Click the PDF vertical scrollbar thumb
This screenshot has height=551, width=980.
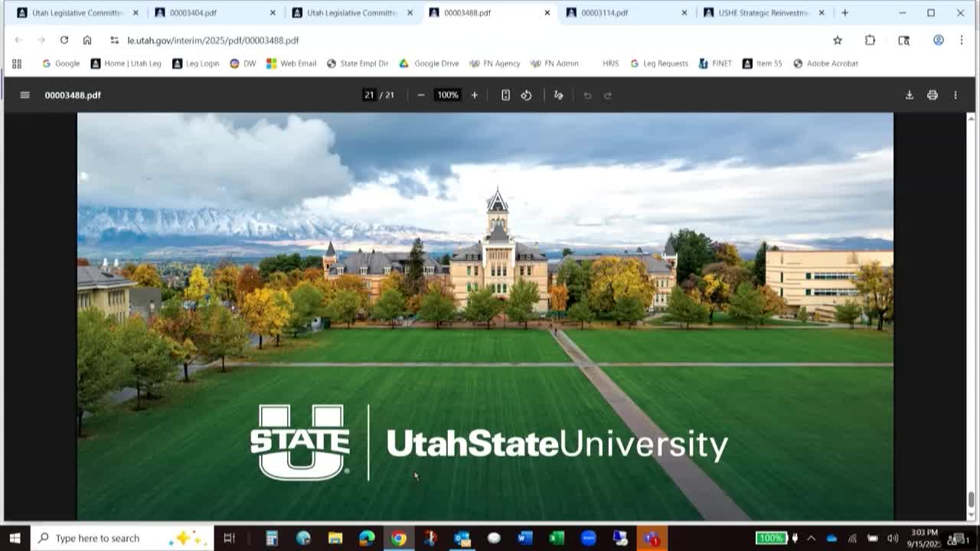971,500
